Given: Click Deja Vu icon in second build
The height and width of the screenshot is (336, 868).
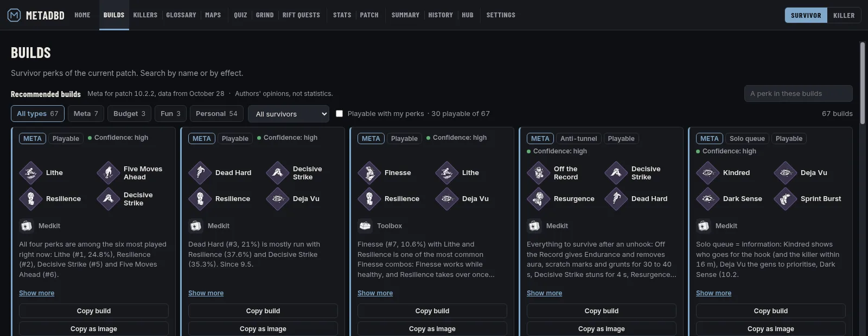Looking at the screenshot, I should [278, 199].
